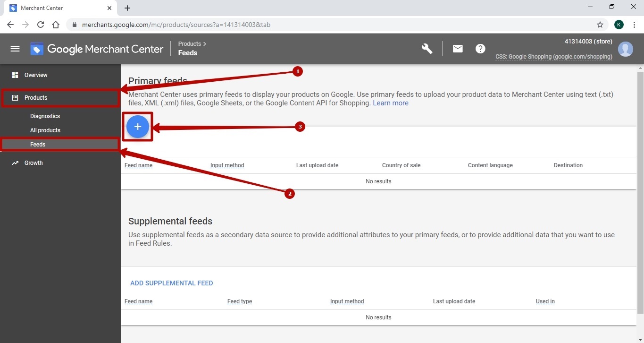Click the blue plus add feed button
The height and width of the screenshot is (343, 644).
[138, 127]
